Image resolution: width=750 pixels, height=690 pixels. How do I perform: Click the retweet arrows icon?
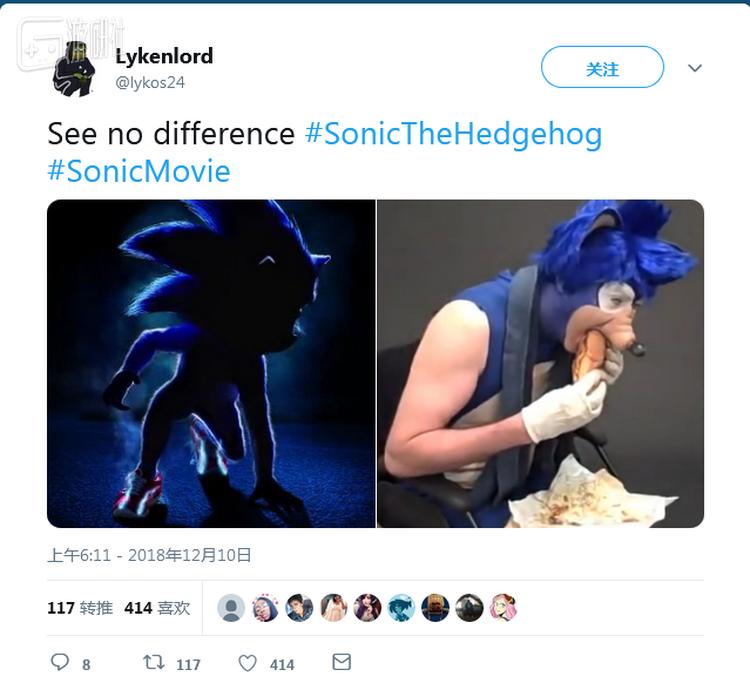tap(154, 662)
